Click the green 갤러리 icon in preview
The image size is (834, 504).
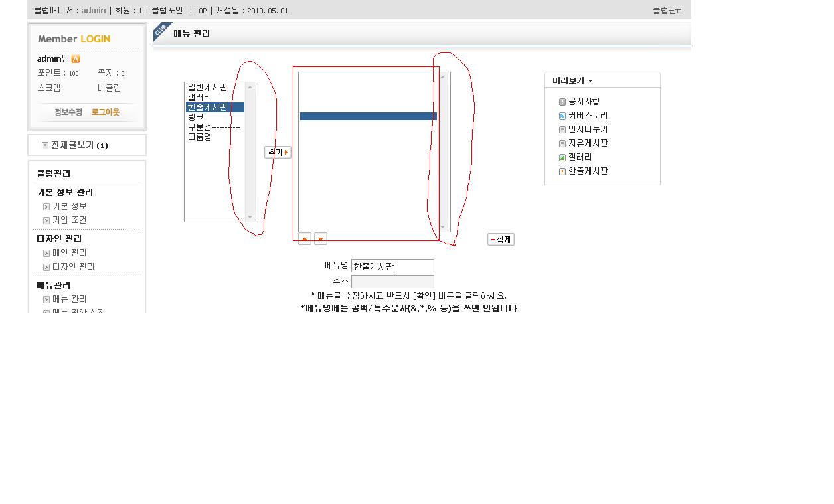click(562, 157)
